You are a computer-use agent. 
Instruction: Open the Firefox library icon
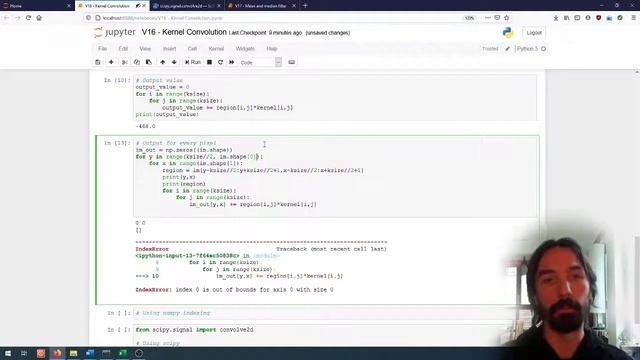point(567,18)
